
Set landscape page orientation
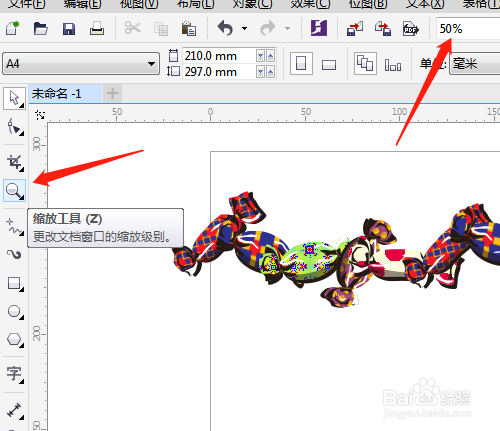[x=329, y=64]
